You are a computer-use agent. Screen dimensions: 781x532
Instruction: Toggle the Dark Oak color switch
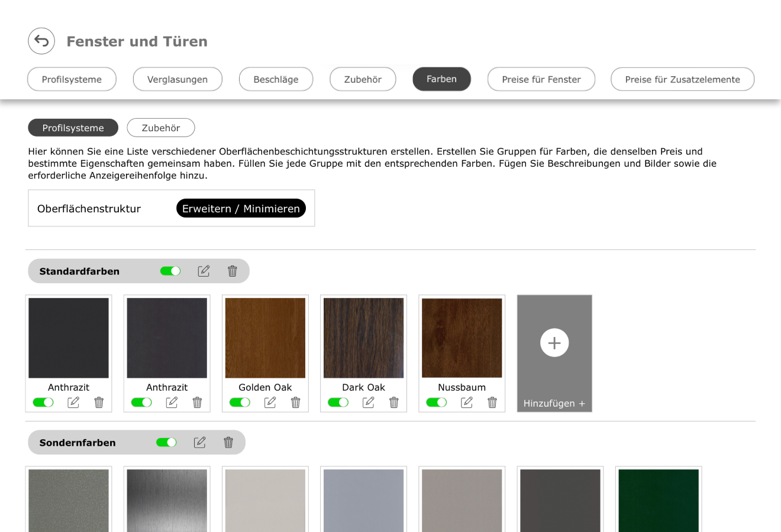(338, 403)
